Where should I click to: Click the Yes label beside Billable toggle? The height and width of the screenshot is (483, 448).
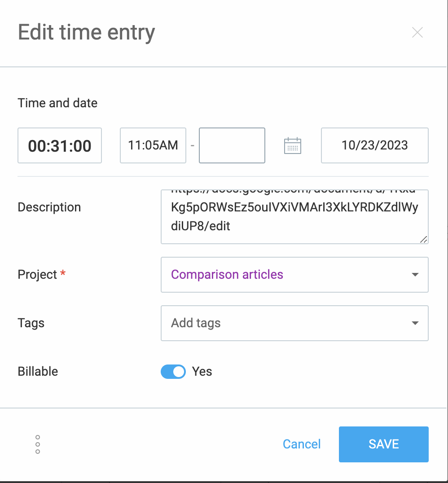coord(202,372)
